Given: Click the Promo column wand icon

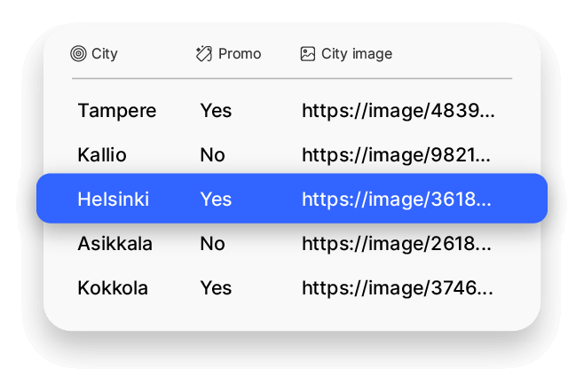Looking at the screenshot, I should pyautogui.click(x=204, y=54).
